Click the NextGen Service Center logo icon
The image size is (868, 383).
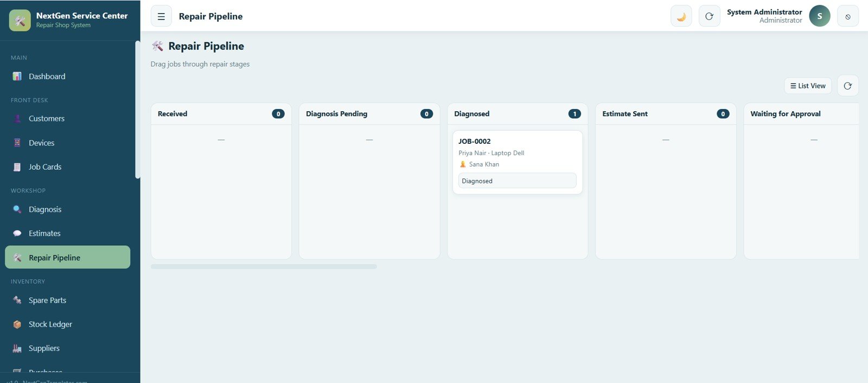point(20,20)
